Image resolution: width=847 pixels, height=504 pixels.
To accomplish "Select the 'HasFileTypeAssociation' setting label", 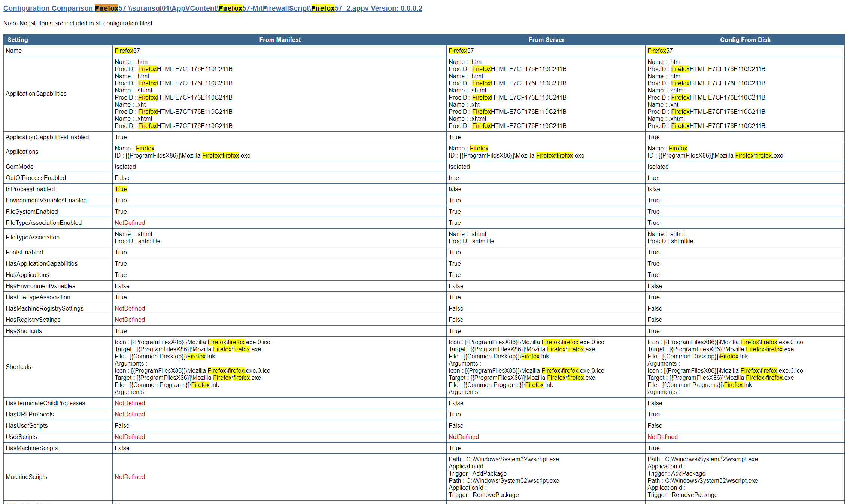I will click(x=38, y=297).
